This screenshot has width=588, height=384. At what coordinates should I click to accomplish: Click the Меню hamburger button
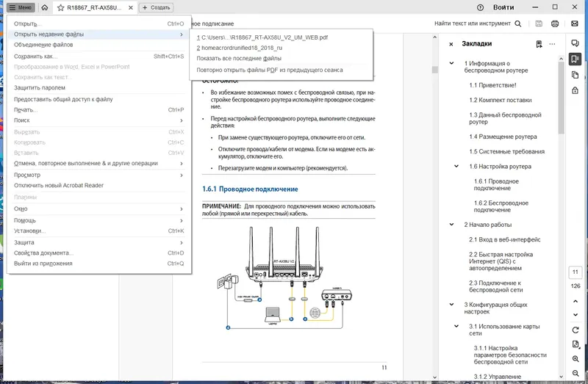coord(21,7)
